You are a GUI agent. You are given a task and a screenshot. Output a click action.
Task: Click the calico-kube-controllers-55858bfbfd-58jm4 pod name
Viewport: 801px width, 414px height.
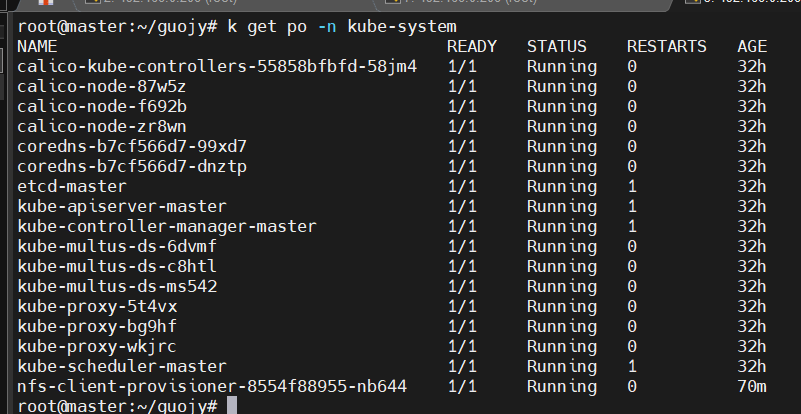217,66
